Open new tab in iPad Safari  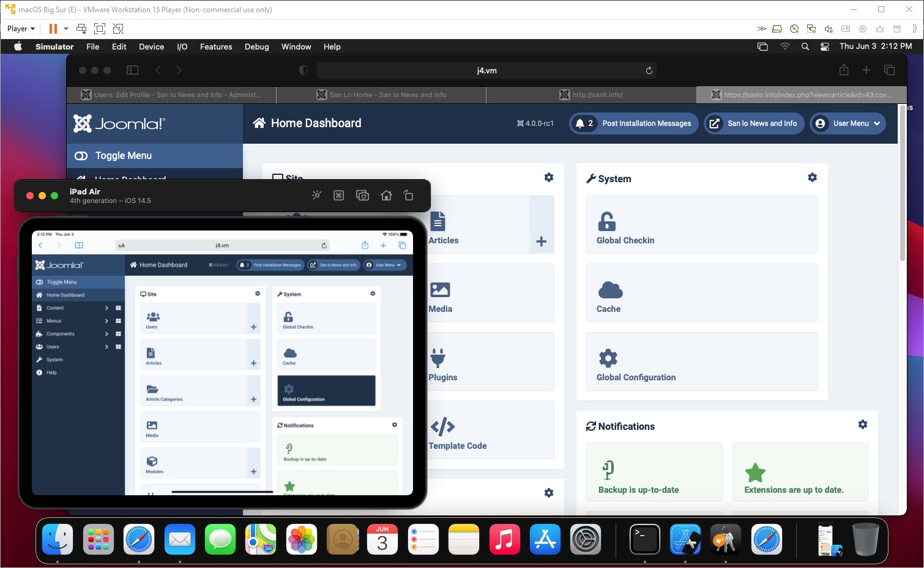[383, 245]
